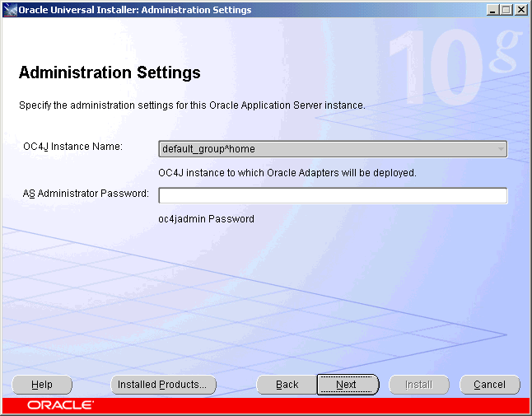
Task: Open the OC4J Instance Name dropdown
Action: [333, 149]
